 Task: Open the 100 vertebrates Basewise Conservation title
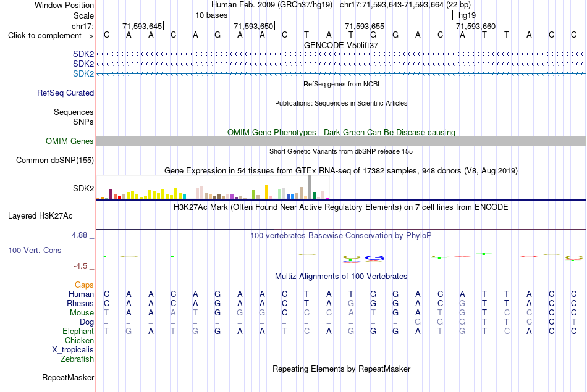pos(341,236)
